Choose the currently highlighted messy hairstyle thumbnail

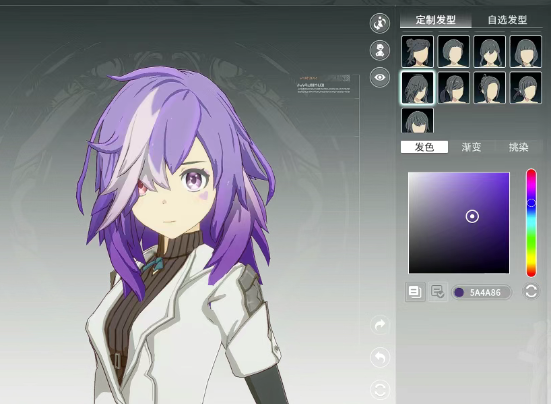tap(417, 87)
